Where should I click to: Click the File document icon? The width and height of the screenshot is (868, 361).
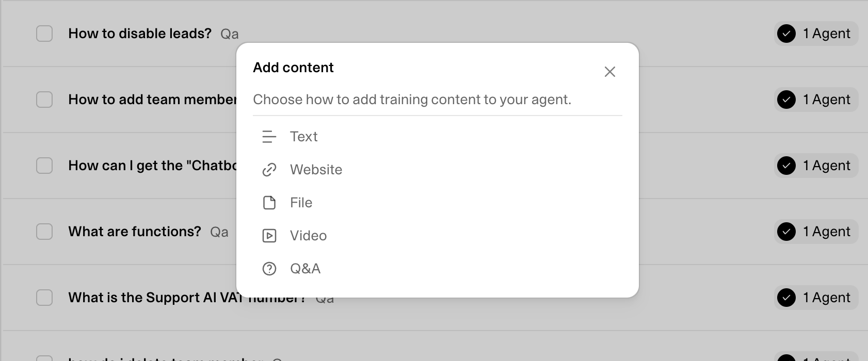click(x=269, y=203)
